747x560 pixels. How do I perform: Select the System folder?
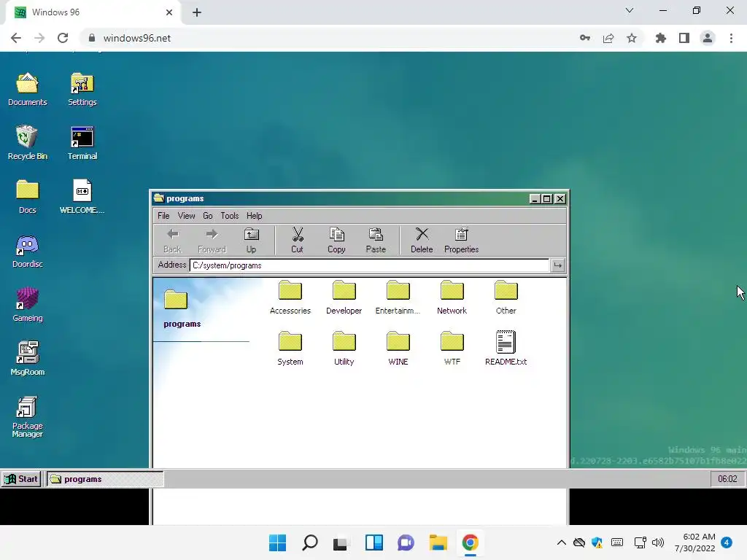[x=290, y=349]
